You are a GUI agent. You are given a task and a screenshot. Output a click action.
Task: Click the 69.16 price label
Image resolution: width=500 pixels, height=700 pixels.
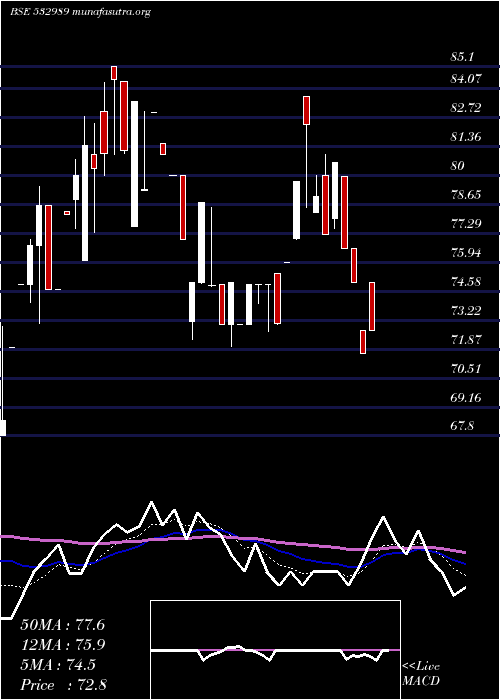click(x=466, y=397)
